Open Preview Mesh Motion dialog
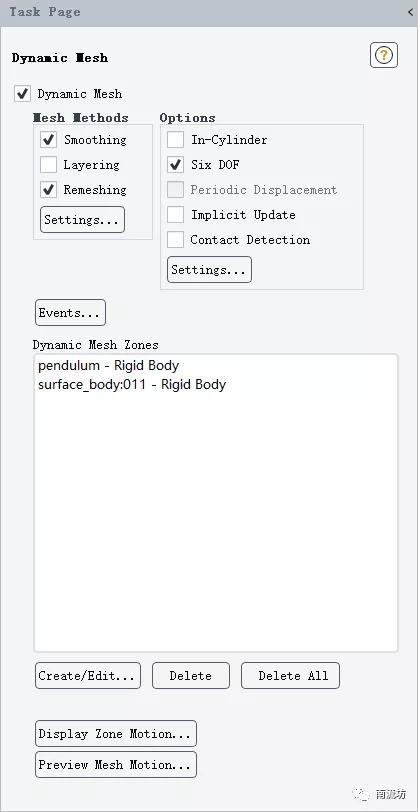This screenshot has width=418, height=812. (116, 765)
